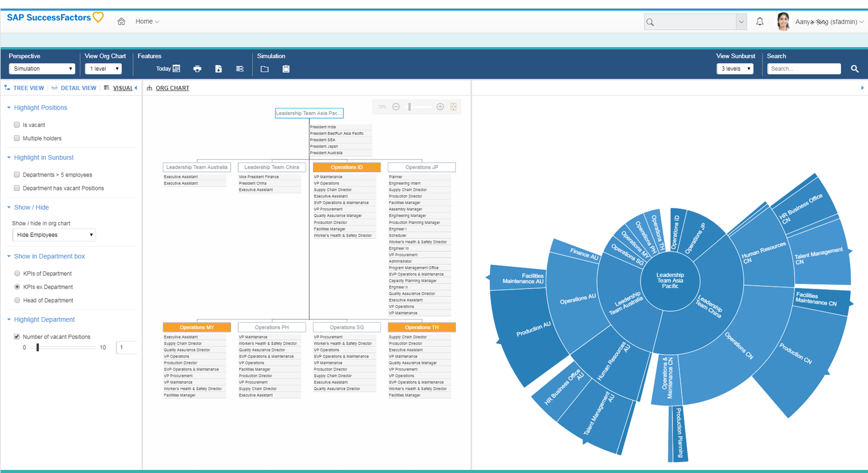Viewport: 868px width, 473px height.
Task: Open the simulation folder icon
Action: click(264, 69)
